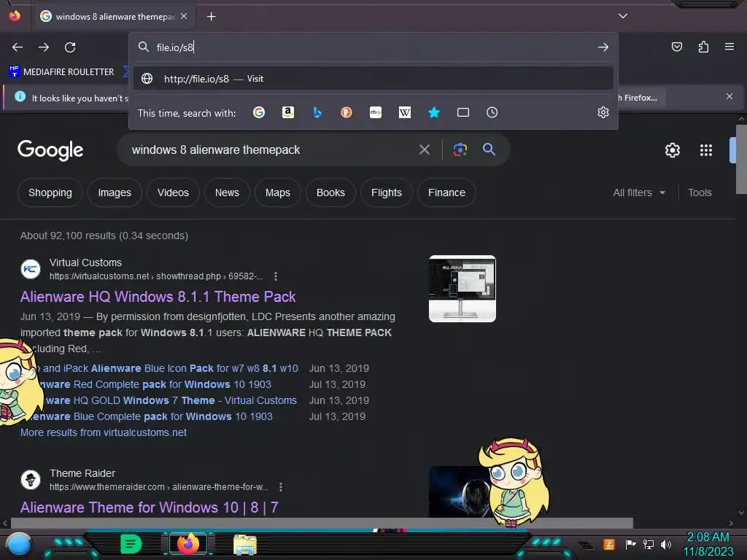Screen dimensions: 747x560
Task: Open Alienware HQ Windows 8.1.1 Theme Pack
Action: coord(158,297)
